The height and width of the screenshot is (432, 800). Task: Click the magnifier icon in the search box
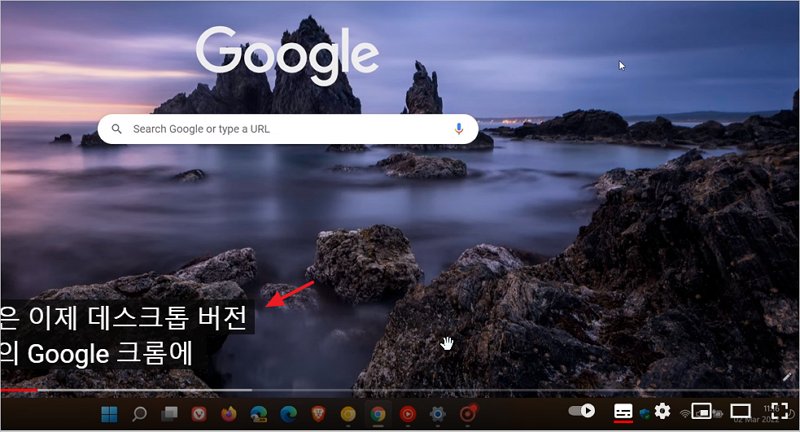click(x=117, y=129)
